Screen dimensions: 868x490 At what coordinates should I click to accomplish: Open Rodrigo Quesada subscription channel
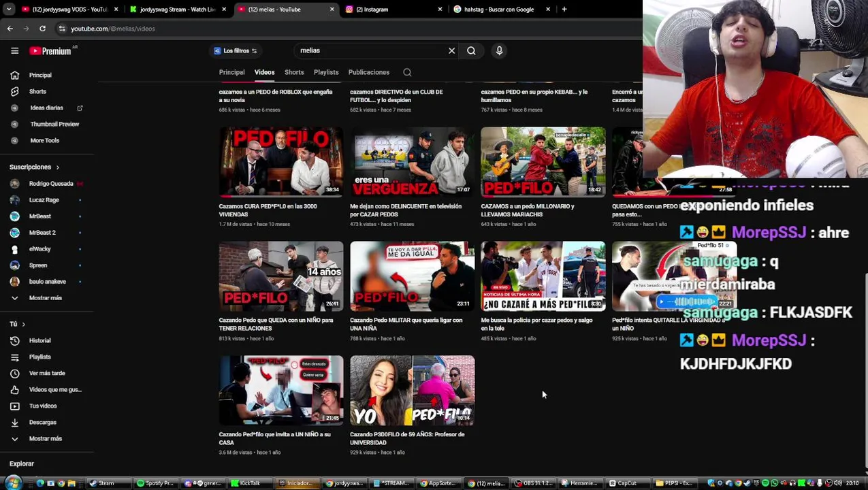point(50,184)
